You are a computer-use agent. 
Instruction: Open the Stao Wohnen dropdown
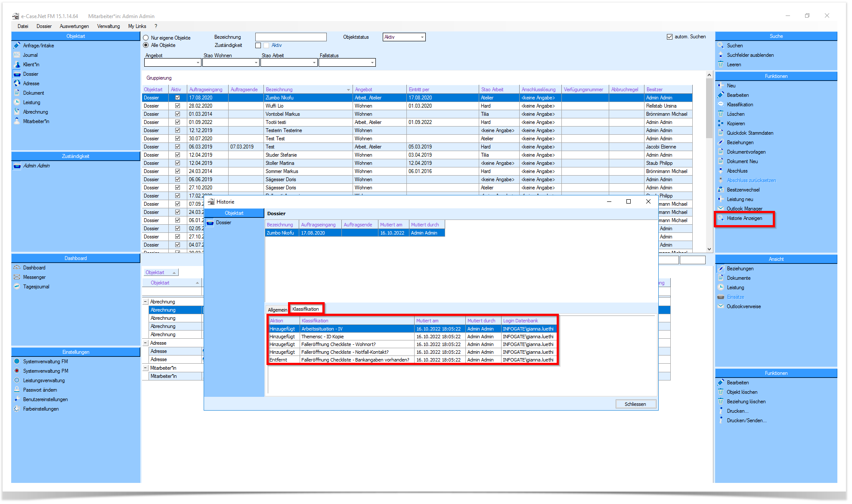pos(256,63)
